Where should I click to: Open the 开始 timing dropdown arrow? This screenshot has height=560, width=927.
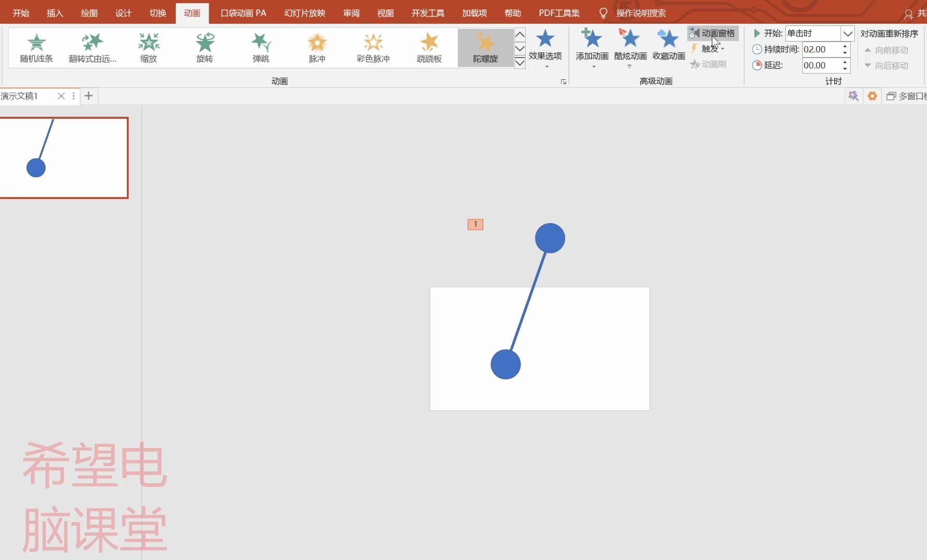click(x=848, y=34)
